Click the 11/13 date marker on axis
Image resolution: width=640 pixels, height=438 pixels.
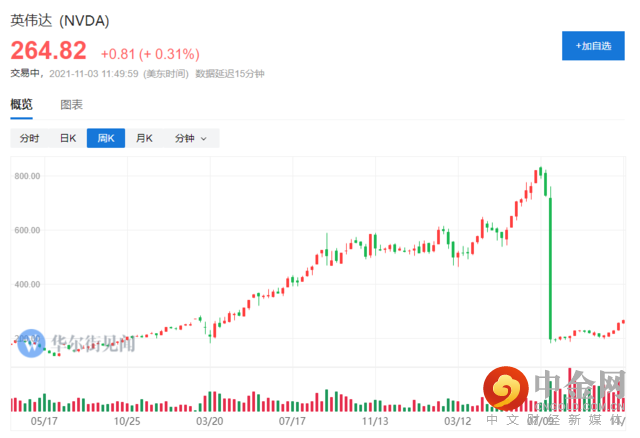[x=375, y=421]
